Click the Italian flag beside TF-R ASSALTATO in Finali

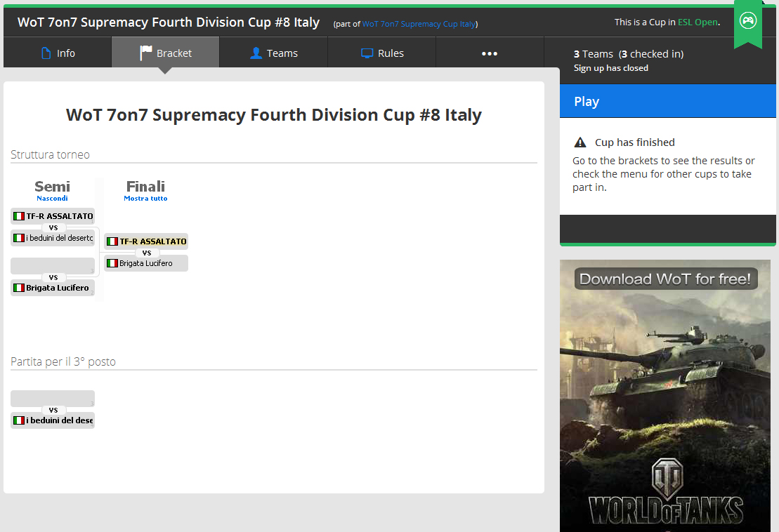click(112, 241)
